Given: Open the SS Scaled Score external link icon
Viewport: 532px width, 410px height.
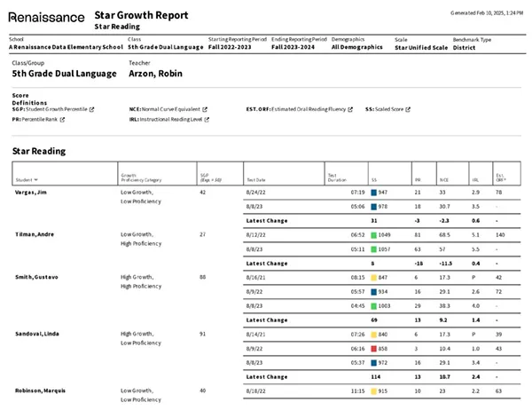Looking at the screenshot, I should [x=408, y=109].
